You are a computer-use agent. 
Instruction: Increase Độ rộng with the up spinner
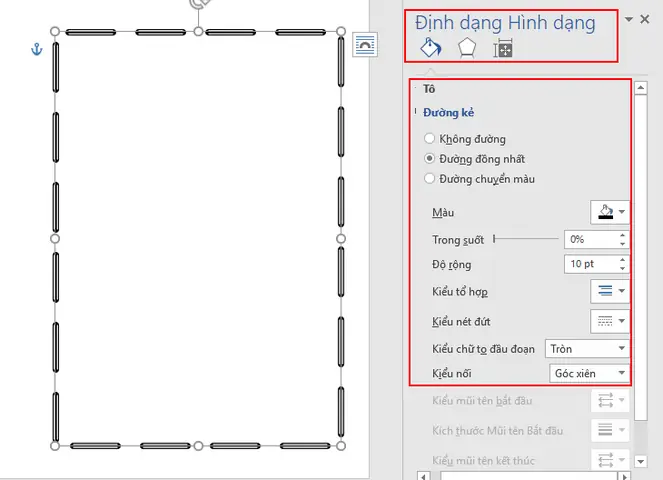pyautogui.click(x=622, y=260)
